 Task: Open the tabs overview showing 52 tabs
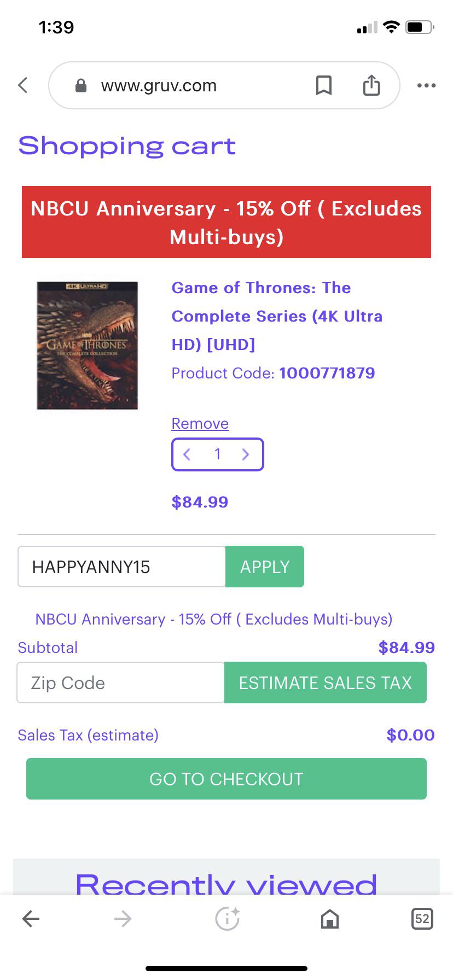coord(421,919)
